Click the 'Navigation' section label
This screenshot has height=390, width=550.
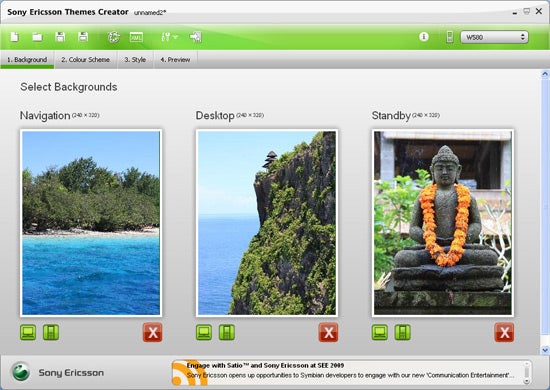click(45, 116)
